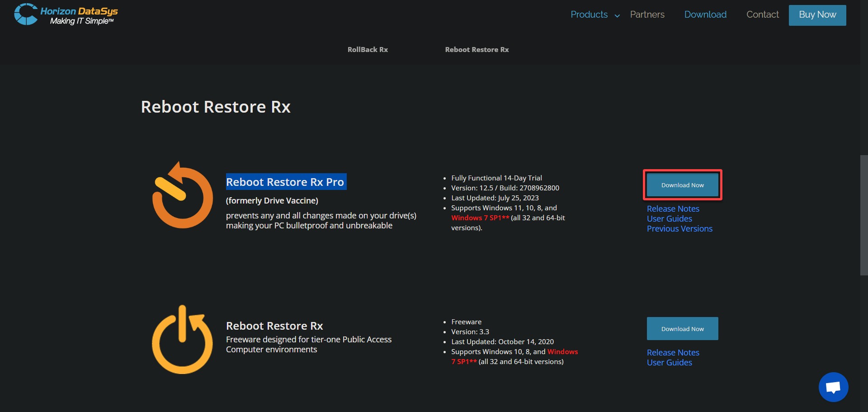Click red 'Windows 7 SP1**' under Rx Pro
868x412 pixels.
coord(480,218)
